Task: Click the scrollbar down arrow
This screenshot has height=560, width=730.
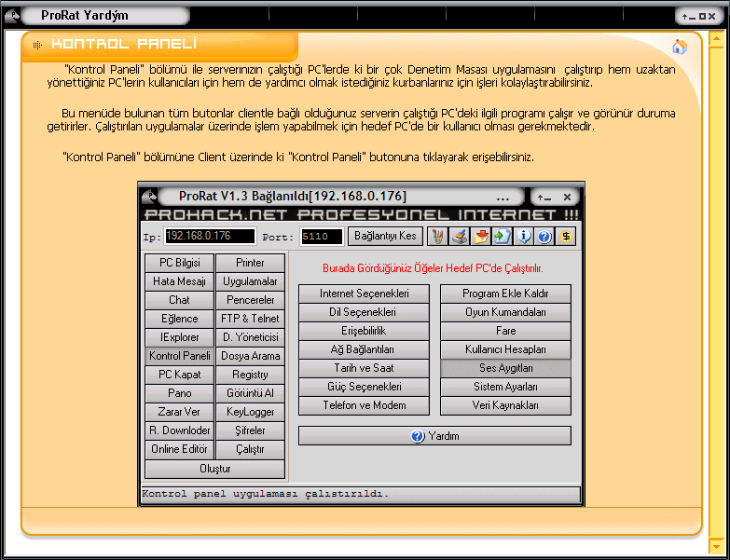Action: (715, 546)
